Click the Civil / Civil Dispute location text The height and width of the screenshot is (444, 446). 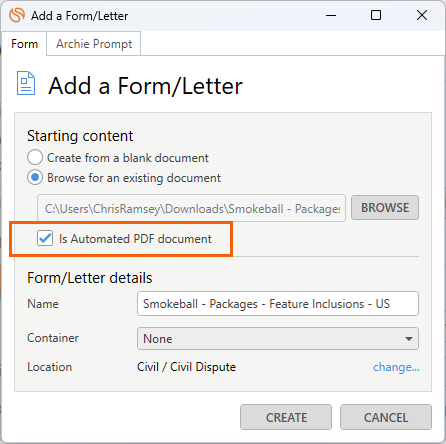(186, 367)
